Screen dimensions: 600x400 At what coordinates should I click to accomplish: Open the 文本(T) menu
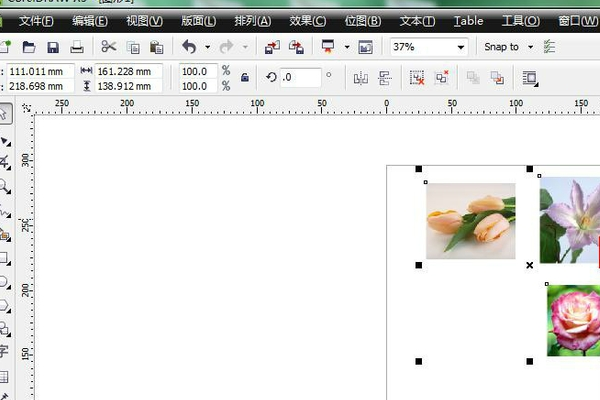[417, 21]
